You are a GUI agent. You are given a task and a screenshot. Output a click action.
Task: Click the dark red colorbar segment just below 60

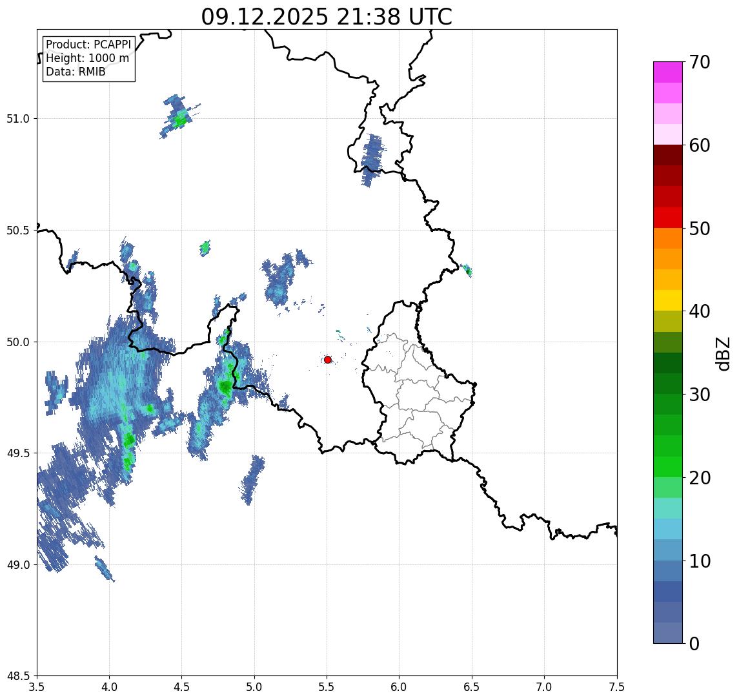point(668,155)
